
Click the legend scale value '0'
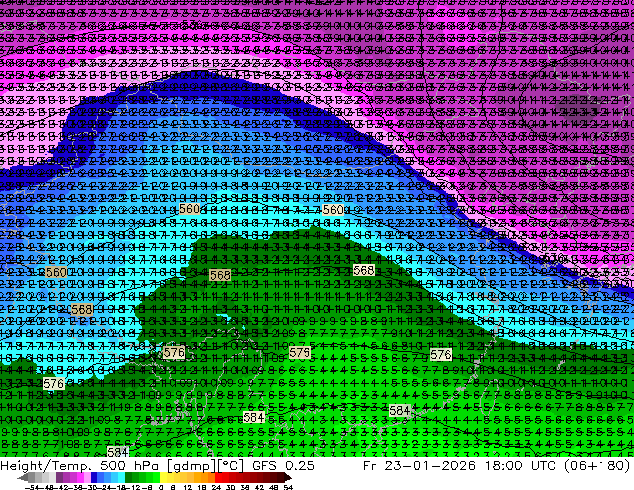coord(161,487)
